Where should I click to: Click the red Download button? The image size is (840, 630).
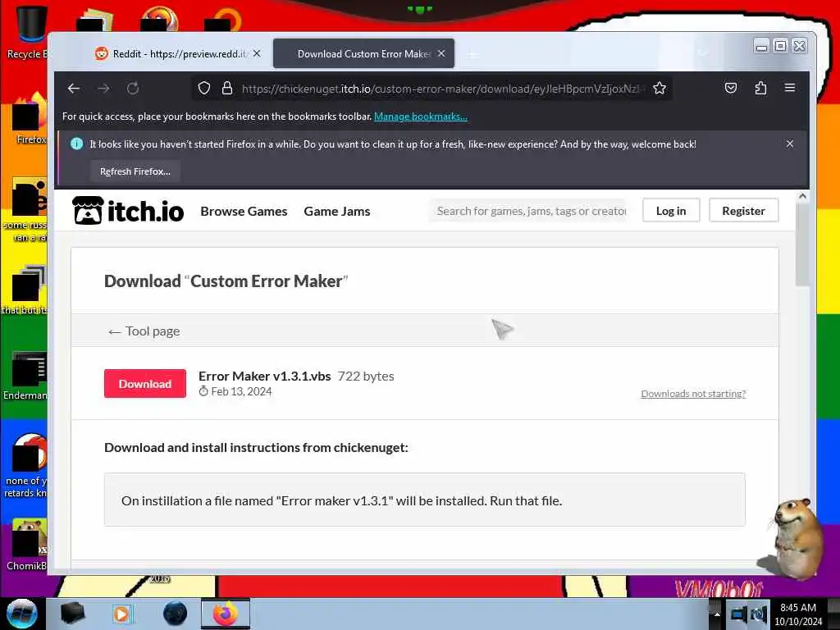tap(145, 384)
